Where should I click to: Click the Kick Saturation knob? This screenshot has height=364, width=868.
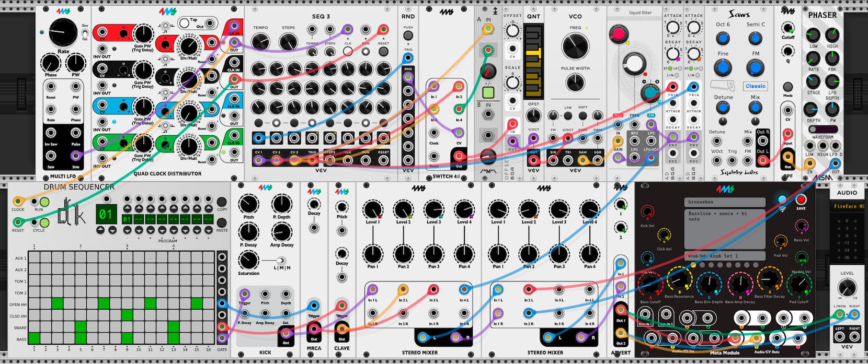[249, 261]
